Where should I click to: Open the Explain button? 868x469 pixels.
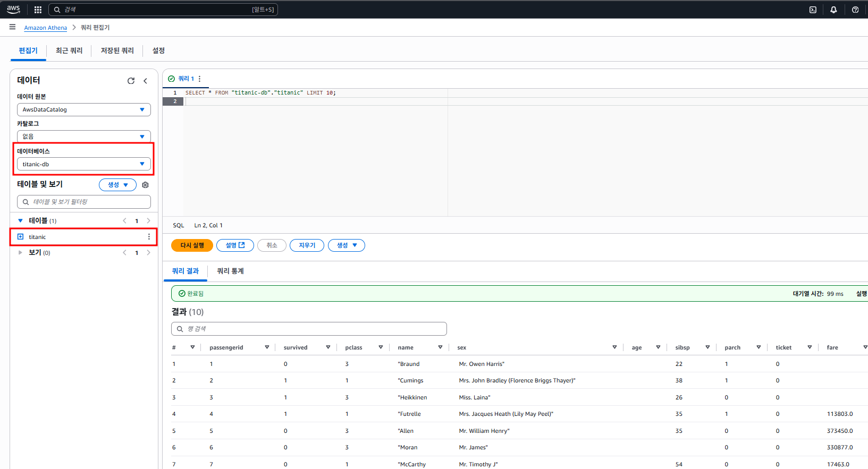(x=235, y=245)
